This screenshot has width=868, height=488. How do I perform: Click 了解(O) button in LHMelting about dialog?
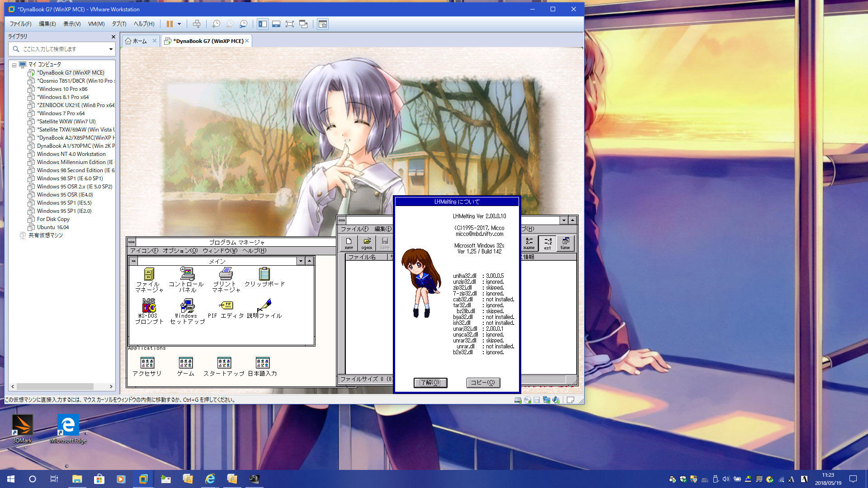click(430, 383)
